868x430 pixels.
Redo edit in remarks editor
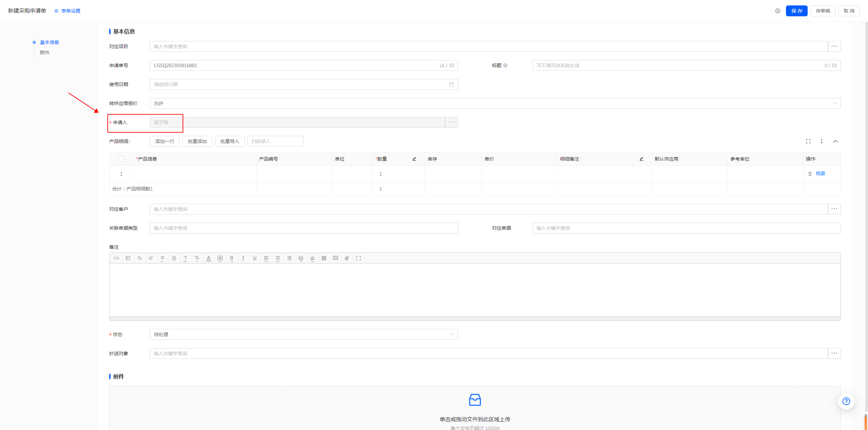coord(151,258)
